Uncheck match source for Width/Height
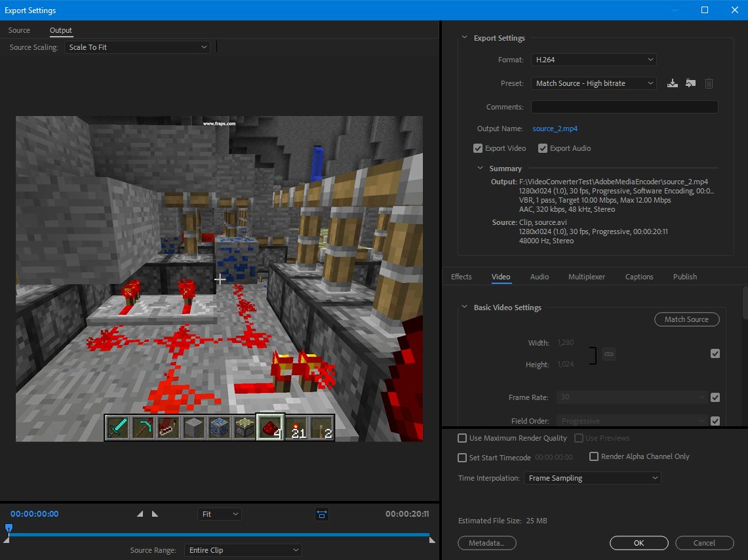Screen dimensions: 748x560 tap(715, 353)
